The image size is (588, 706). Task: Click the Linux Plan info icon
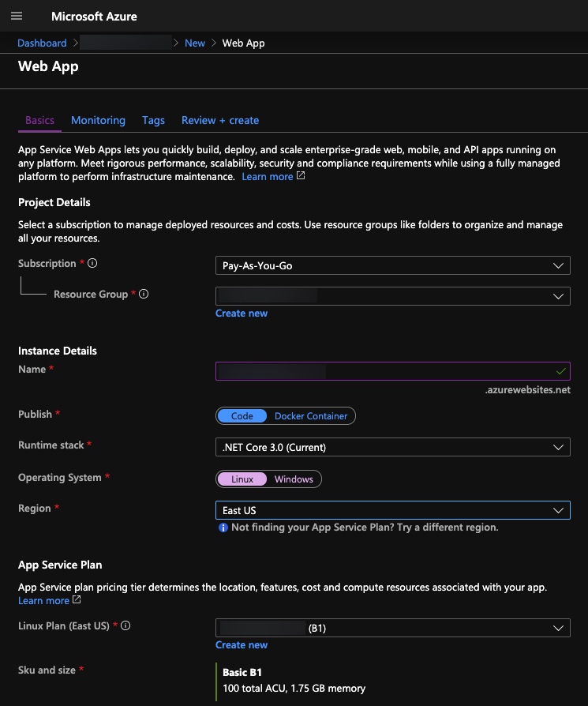[125, 625]
